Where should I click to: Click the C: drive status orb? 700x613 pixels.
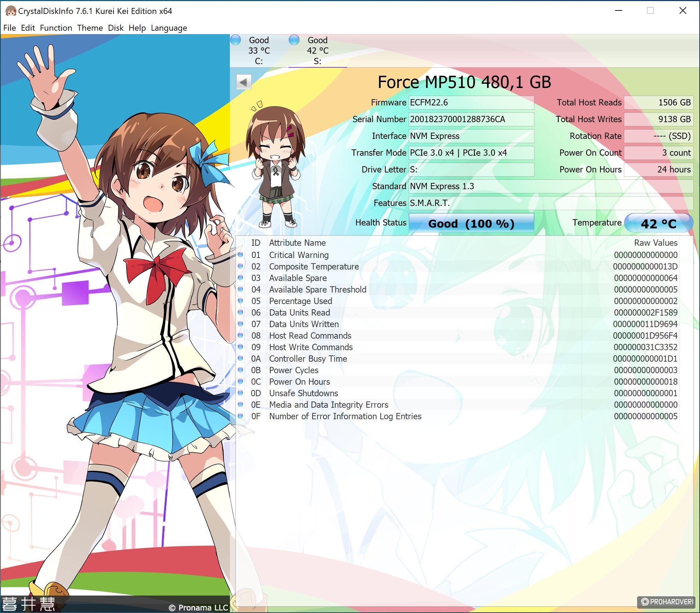(x=236, y=40)
